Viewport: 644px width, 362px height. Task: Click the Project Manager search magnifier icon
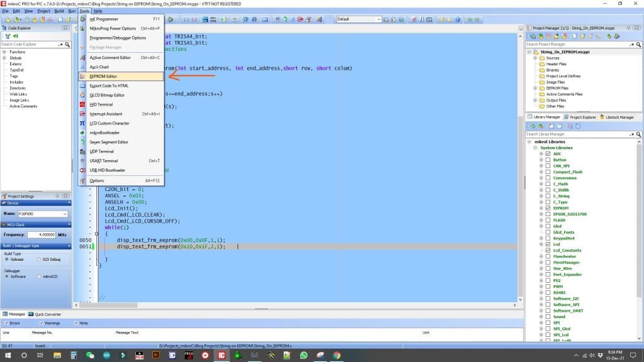638,45
